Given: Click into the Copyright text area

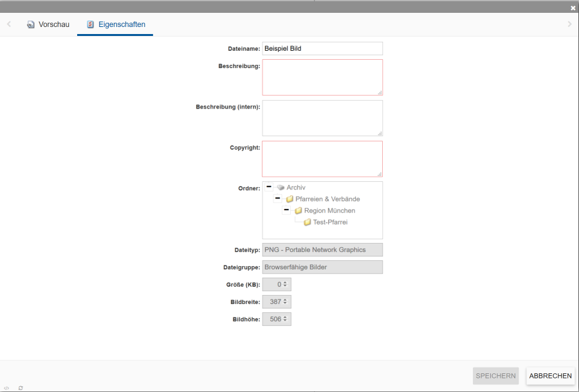Looking at the screenshot, I should click(x=322, y=159).
